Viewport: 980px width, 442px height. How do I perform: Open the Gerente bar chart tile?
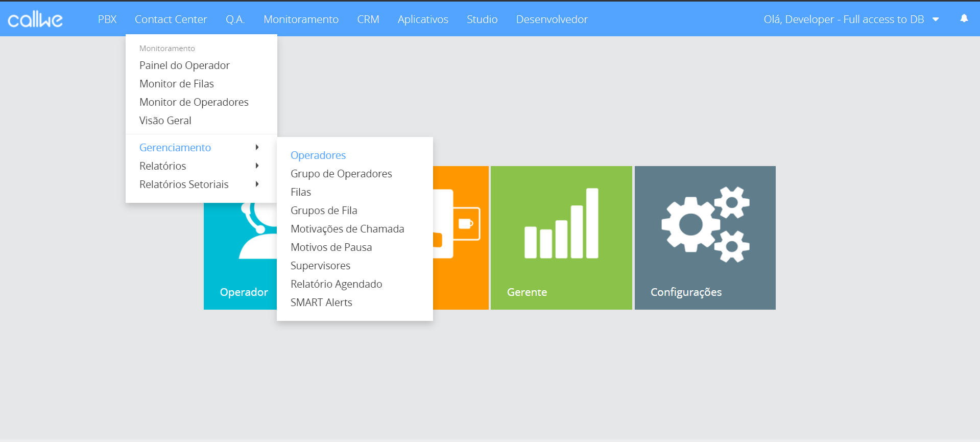561,237
